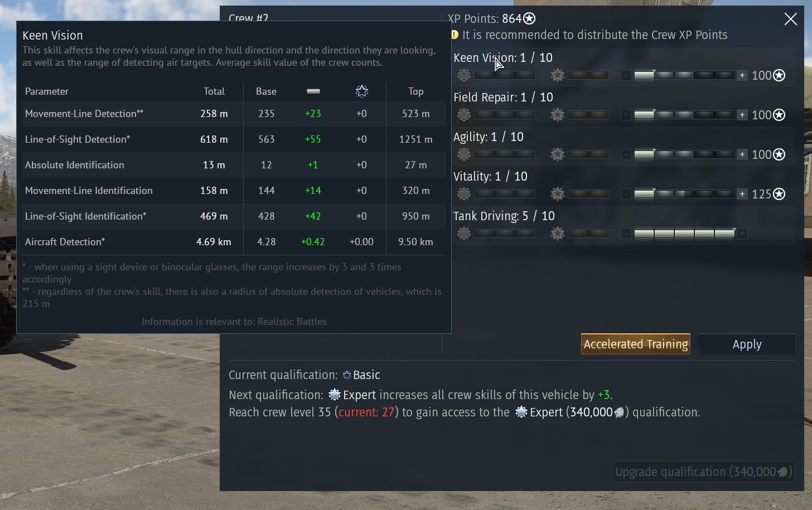812x510 pixels.
Task: Click the Agility expert star icon
Action: [464, 154]
